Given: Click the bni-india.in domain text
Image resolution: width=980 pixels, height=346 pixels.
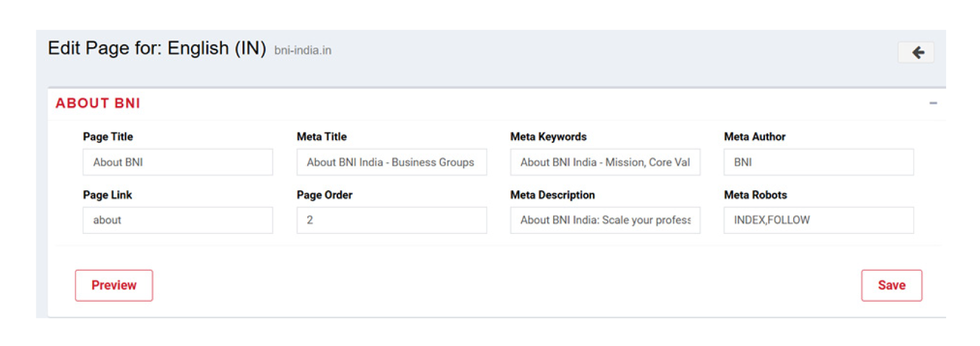Looking at the screenshot, I should [x=303, y=51].
